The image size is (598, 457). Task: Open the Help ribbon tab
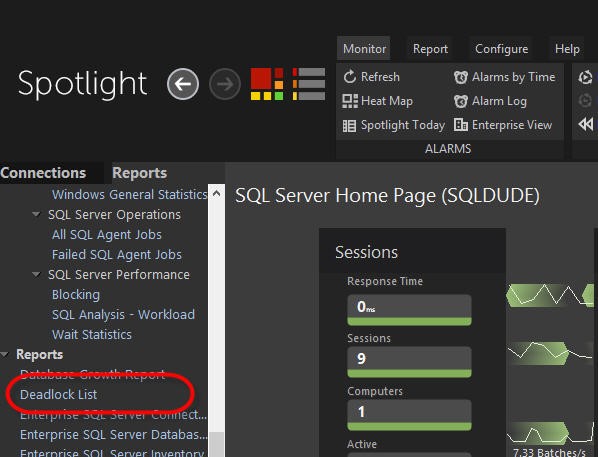click(567, 48)
